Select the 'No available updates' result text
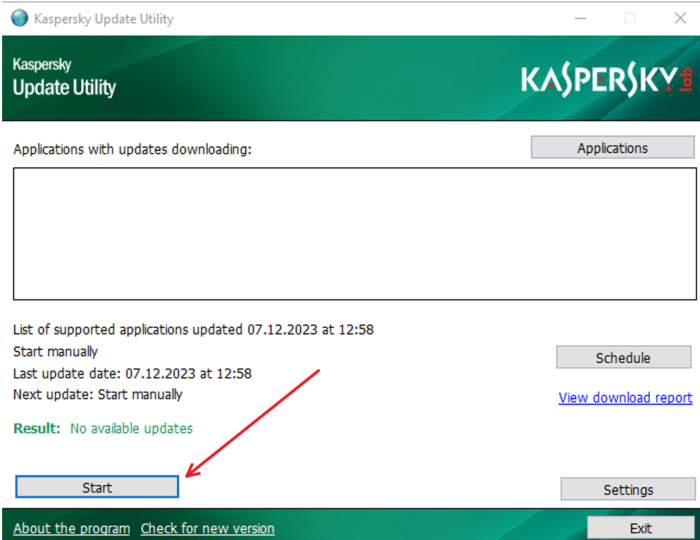The image size is (700, 540). coord(131,428)
